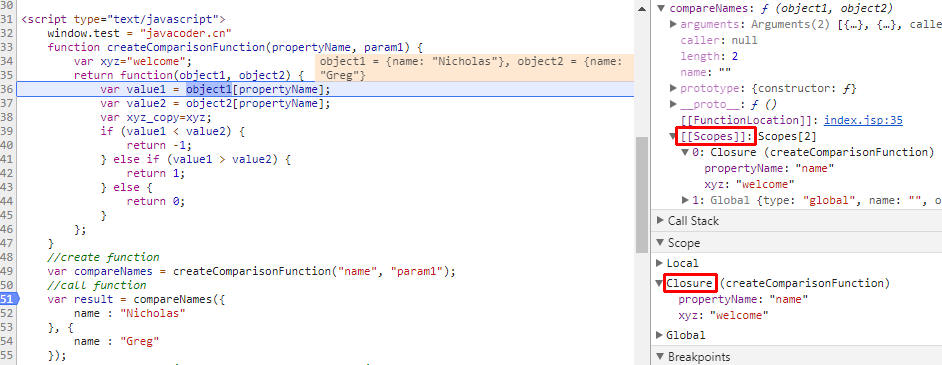942x365 pixels.
Task: Collapse the compareNames function object
Action: click(x=661, y=8)
